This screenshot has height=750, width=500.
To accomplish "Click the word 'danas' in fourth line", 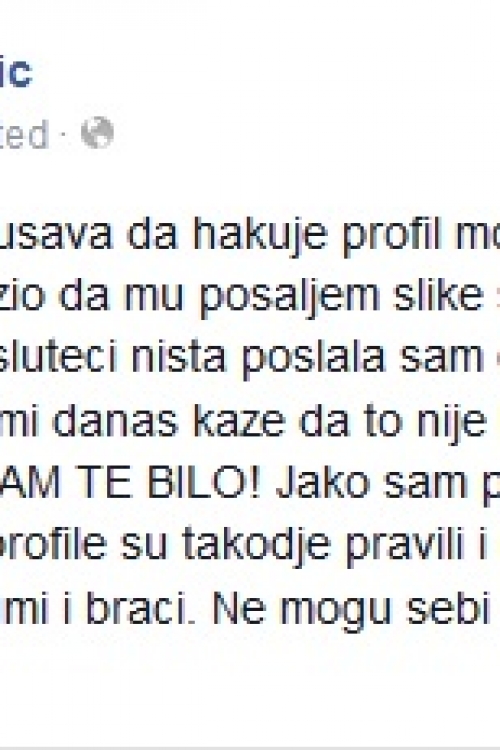I will tap(115, 421).
